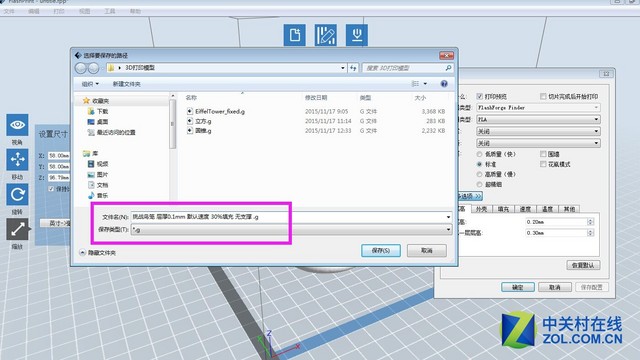The image size is (640, 360).
Task: Select the View (eye) tool
Action: (x=17, y=125)
